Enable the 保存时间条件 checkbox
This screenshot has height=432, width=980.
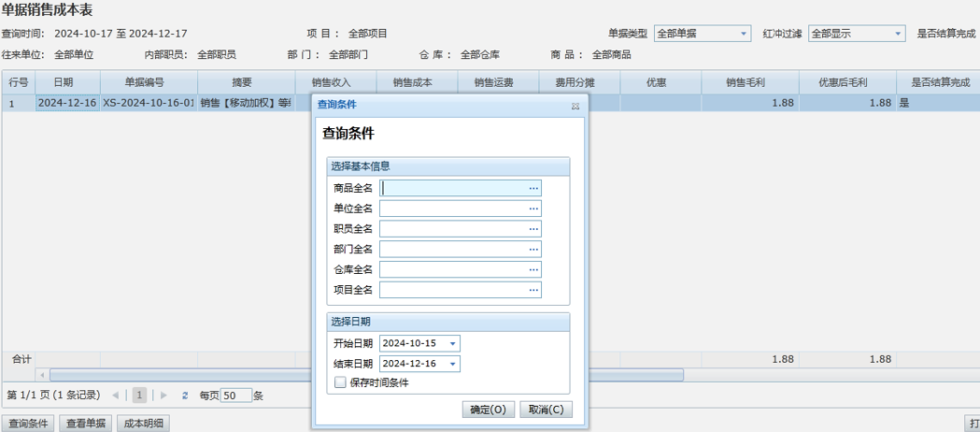(x=340, y=382)
